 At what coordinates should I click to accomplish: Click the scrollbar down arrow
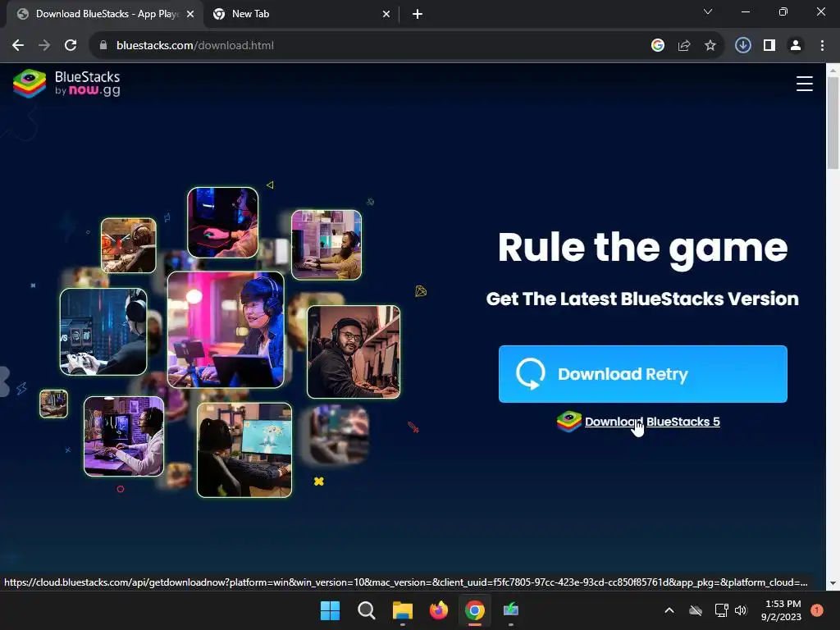pyautogui.click(x=833, y=583)
